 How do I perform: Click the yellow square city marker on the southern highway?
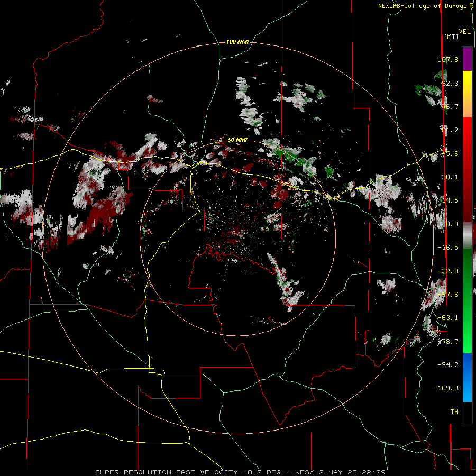coord(151,370)
